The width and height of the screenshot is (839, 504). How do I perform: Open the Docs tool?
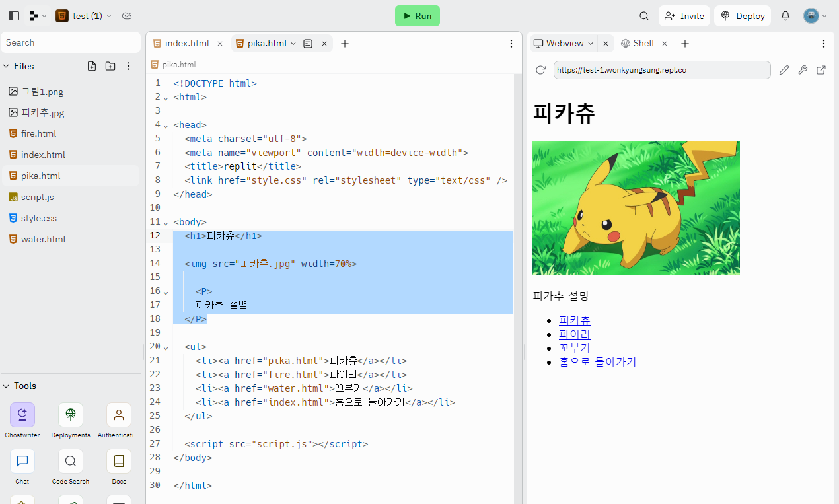point(119,466)
